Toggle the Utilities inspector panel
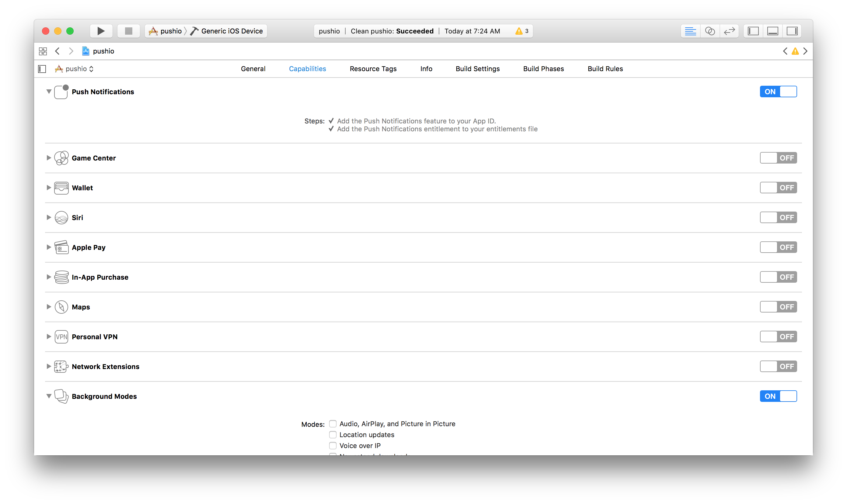The width and height of the screenshot is (847, 504). coord(792,31)
